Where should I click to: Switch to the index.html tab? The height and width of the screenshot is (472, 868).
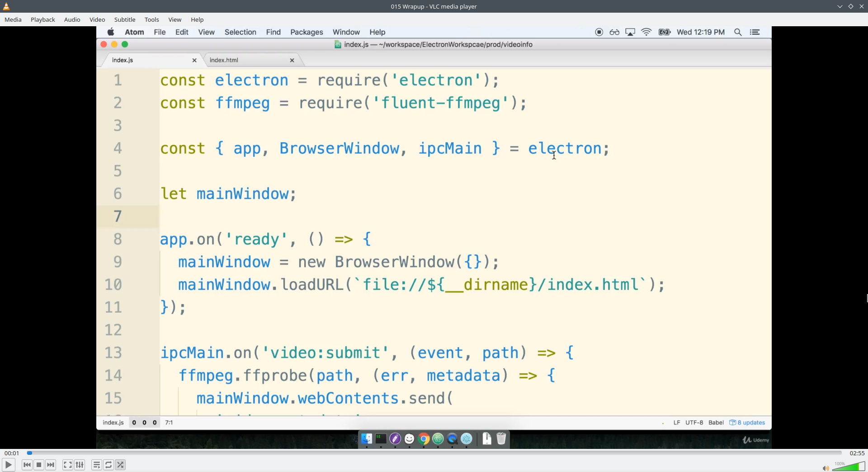[225, 60]
